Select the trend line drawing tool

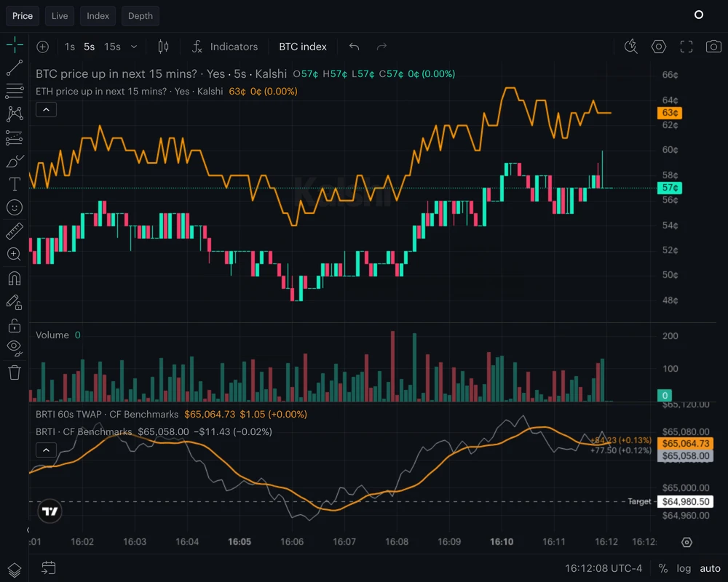[15, 68]
